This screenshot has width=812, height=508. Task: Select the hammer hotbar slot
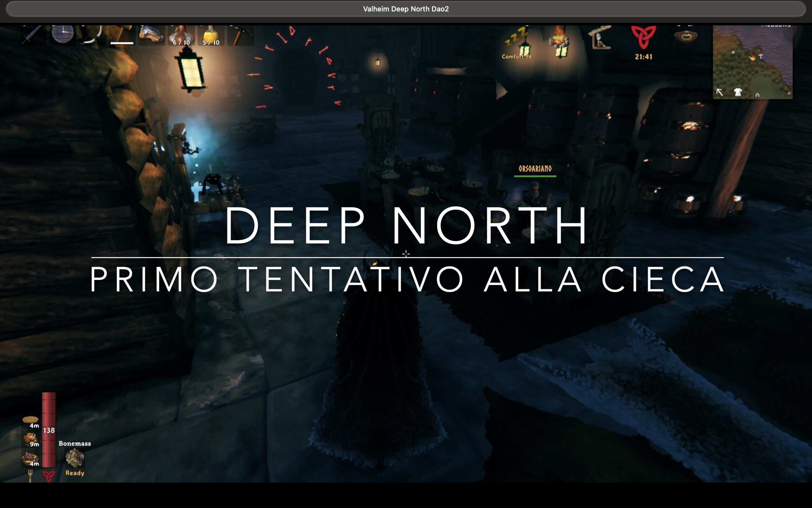point(122,35)
